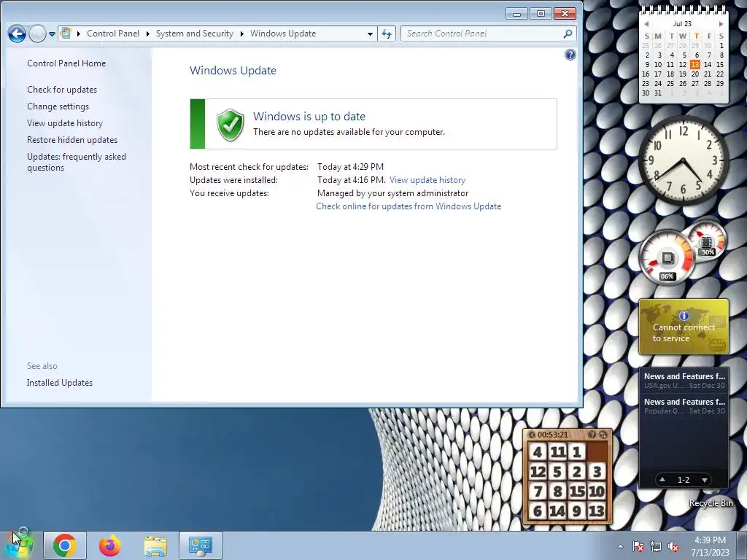
Task: Click View update history beside 4:16 PM
Action: [x=427, y=180]
